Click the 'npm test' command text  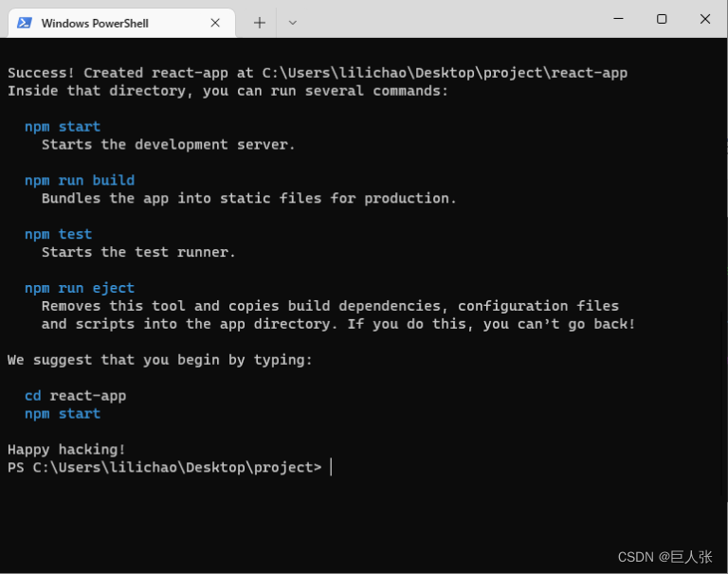coord(59,234)
